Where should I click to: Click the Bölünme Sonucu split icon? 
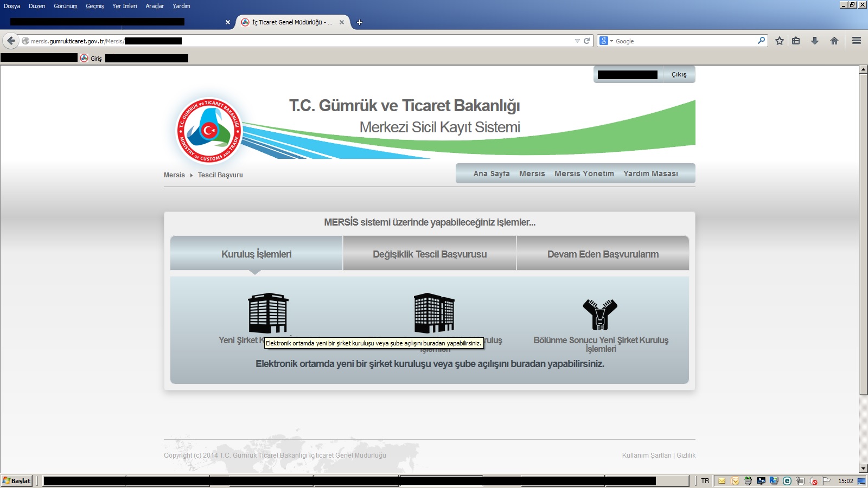[x=600, y=314]
